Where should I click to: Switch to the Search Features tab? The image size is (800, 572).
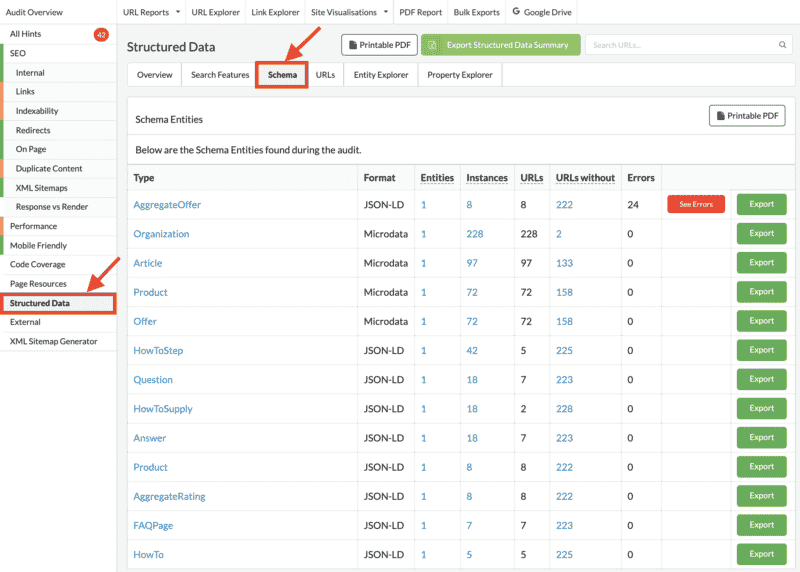click(x=220, y=75)
